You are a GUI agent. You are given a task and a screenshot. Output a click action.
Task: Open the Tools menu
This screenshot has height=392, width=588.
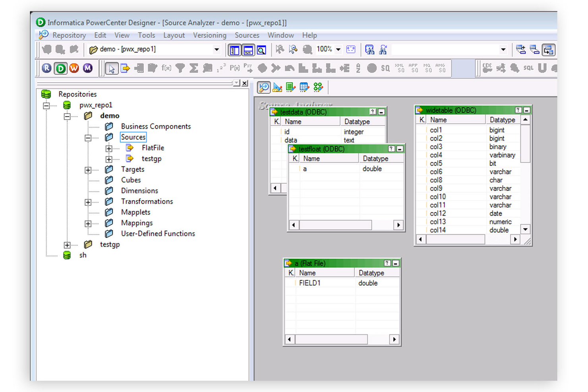pyautogui.click(x=146, y=35)
